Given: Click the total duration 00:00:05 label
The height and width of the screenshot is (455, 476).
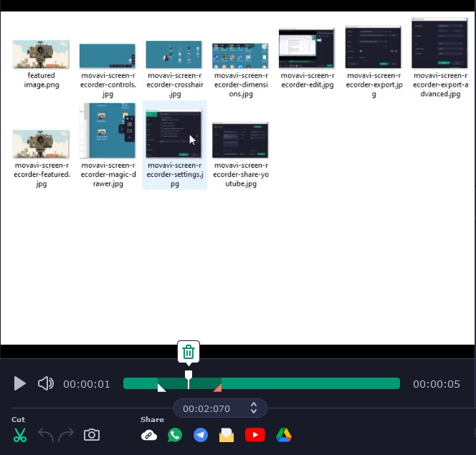Looking at the screenshot, I should pos(437,384).
